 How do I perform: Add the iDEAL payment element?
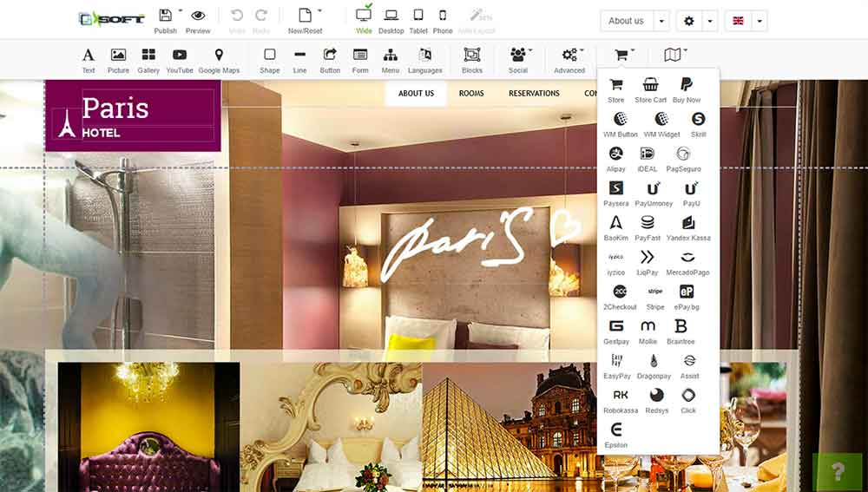[648, 160]
